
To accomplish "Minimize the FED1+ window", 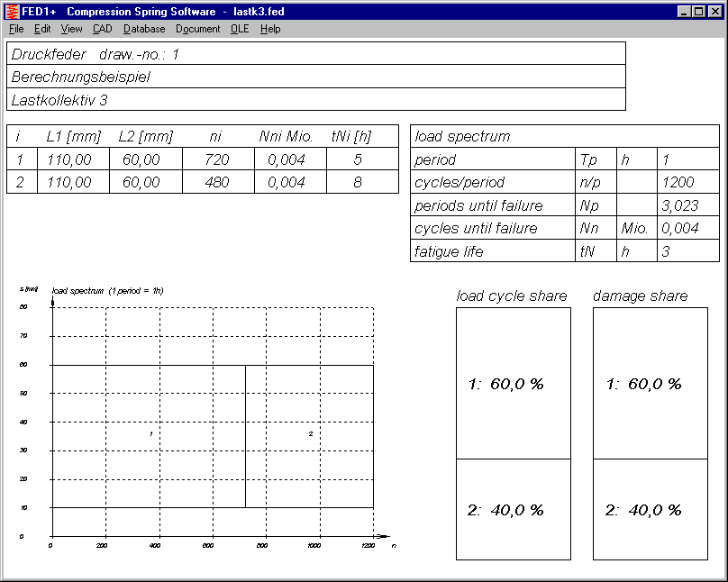I will click(x=685, y=12).
